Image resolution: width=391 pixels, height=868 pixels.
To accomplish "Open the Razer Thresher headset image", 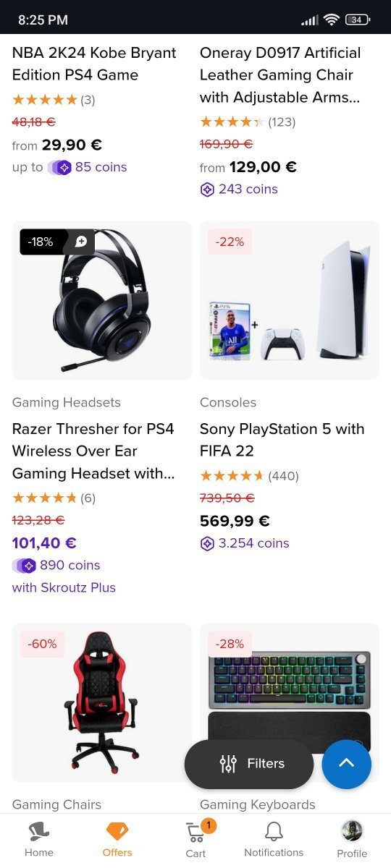I will click(102, 300).
